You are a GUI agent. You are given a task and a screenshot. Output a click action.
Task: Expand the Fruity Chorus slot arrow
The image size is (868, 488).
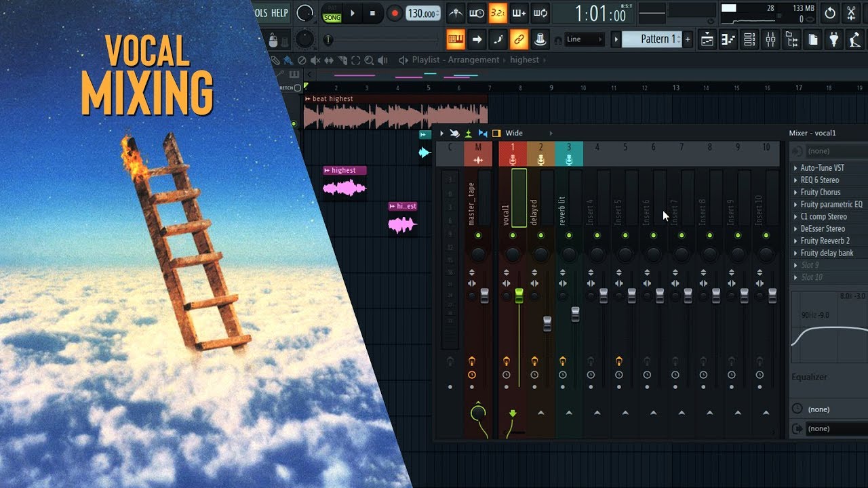pyautogui.click(x=795, y=192)
